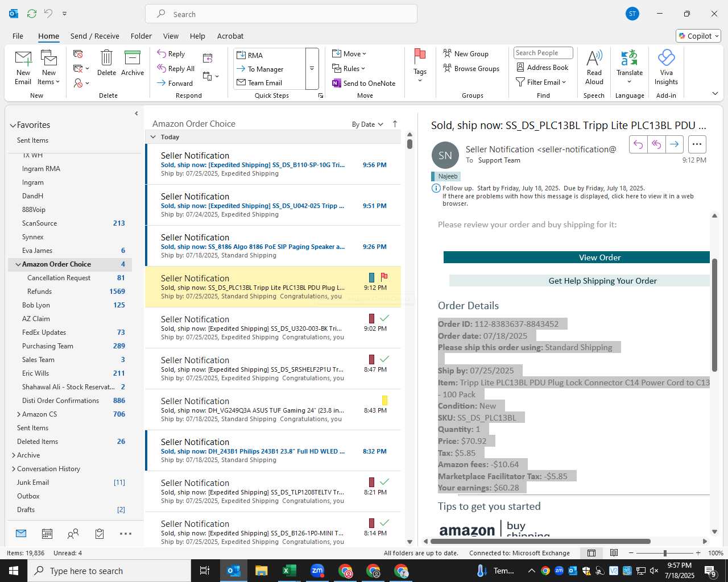Expand the Amazon CS folder
This screenshot has height=582, width=728.
coord(19,414)
